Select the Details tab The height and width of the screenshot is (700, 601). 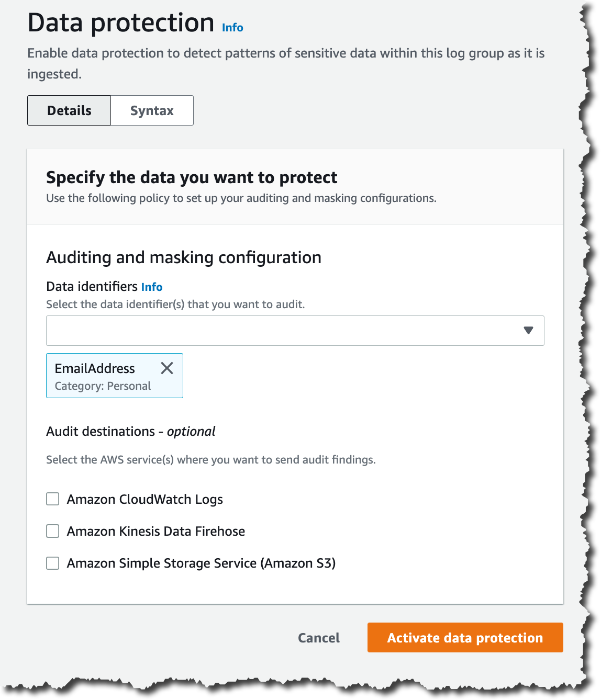coord(69,110)
